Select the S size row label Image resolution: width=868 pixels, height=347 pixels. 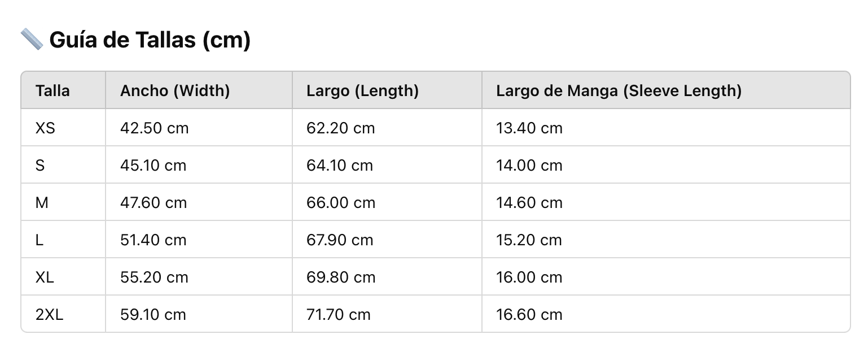(x=40, y=166)
